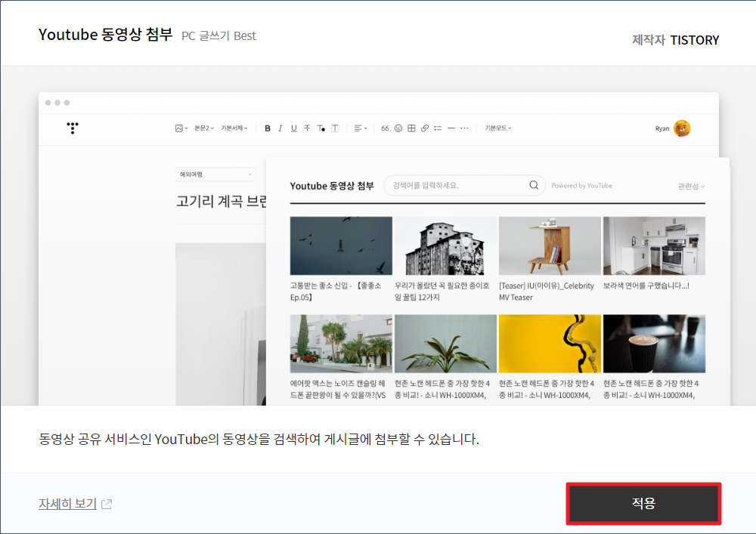756x534 pixels.
Task: Click the Tistory logo in editor preview
Action: (x=73, y=128)
